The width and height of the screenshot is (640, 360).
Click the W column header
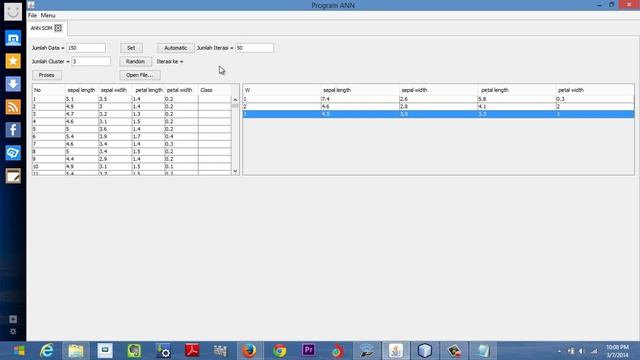[x=282, y=90]
